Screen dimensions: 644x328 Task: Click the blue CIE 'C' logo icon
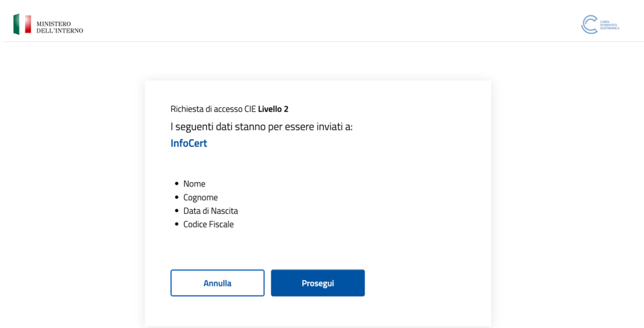pyautogui.click(x=590, y=24)
